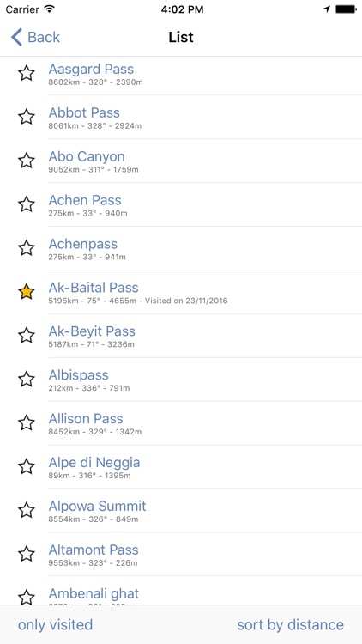Toggle the star beside Achen Pass
The width and height of the screenshot is (362, 644).
pos(27,204)
